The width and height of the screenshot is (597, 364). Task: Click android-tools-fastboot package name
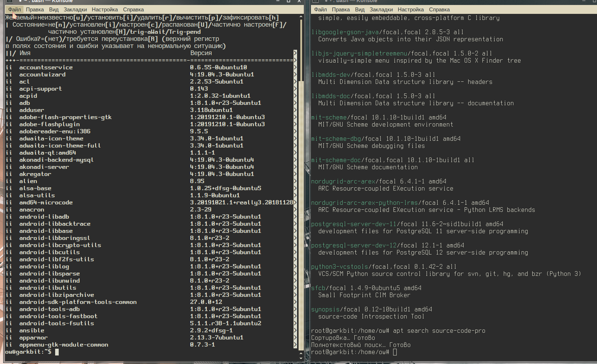click(x=58, y=316)
